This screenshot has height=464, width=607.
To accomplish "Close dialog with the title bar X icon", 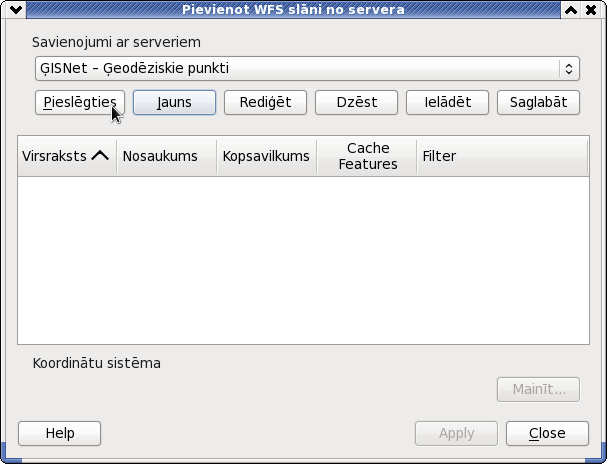I will [591, 10].
